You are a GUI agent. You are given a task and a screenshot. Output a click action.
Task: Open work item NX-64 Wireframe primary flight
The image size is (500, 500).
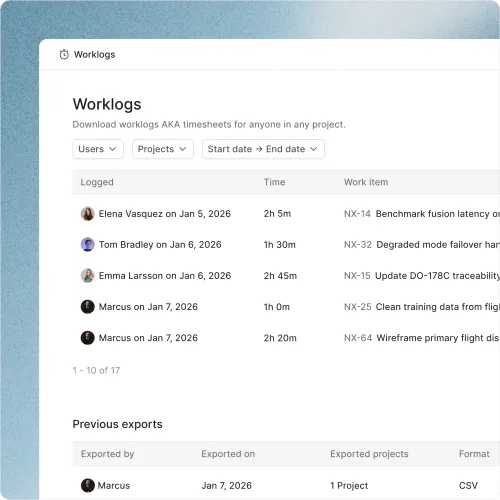pyautogui.click(x=422, y=338)
